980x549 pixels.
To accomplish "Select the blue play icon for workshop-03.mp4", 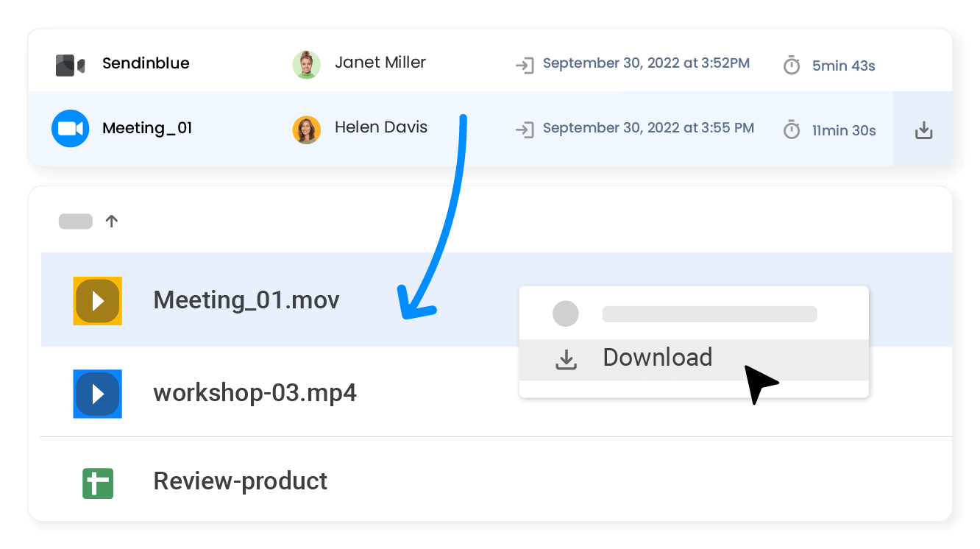I will pos(97,394).
